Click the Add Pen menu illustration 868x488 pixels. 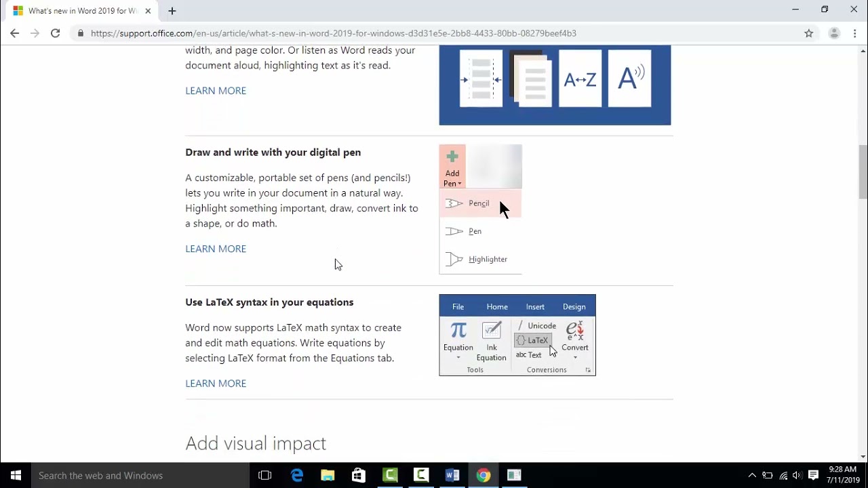(481, 209)
